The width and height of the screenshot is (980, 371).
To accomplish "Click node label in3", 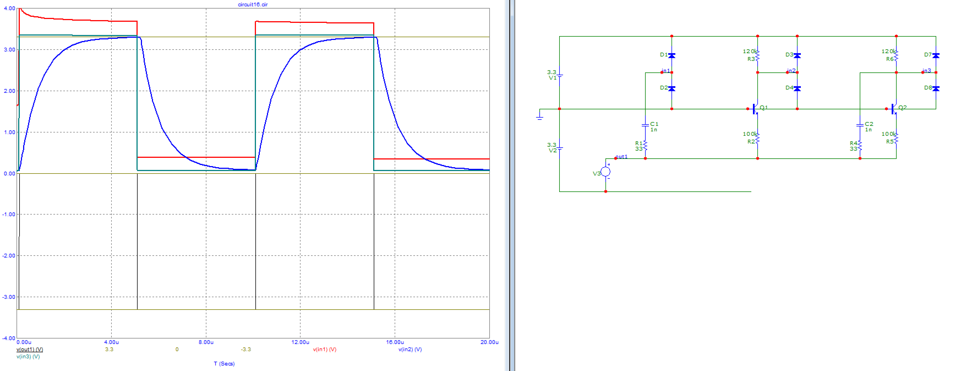I will coord(927,71).
